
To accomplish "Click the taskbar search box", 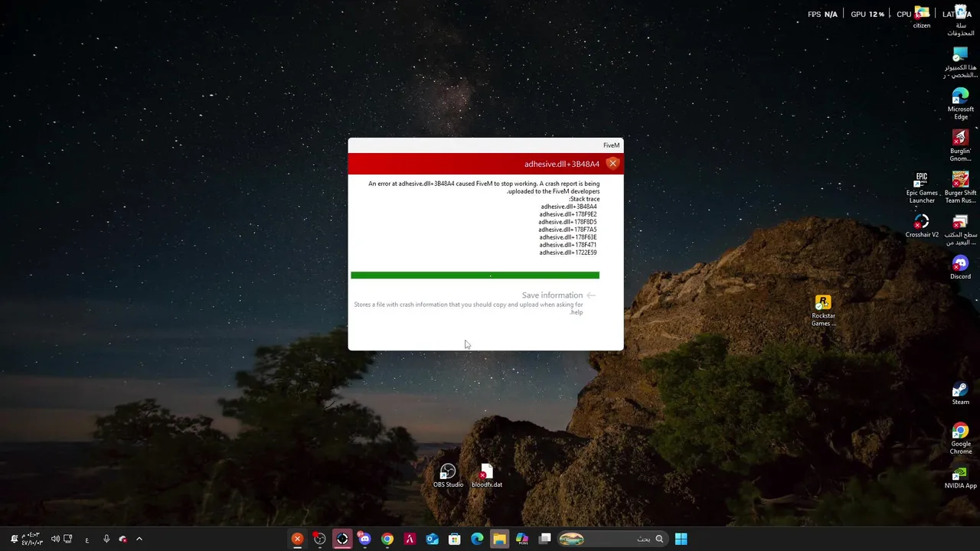I will (612, 539).
